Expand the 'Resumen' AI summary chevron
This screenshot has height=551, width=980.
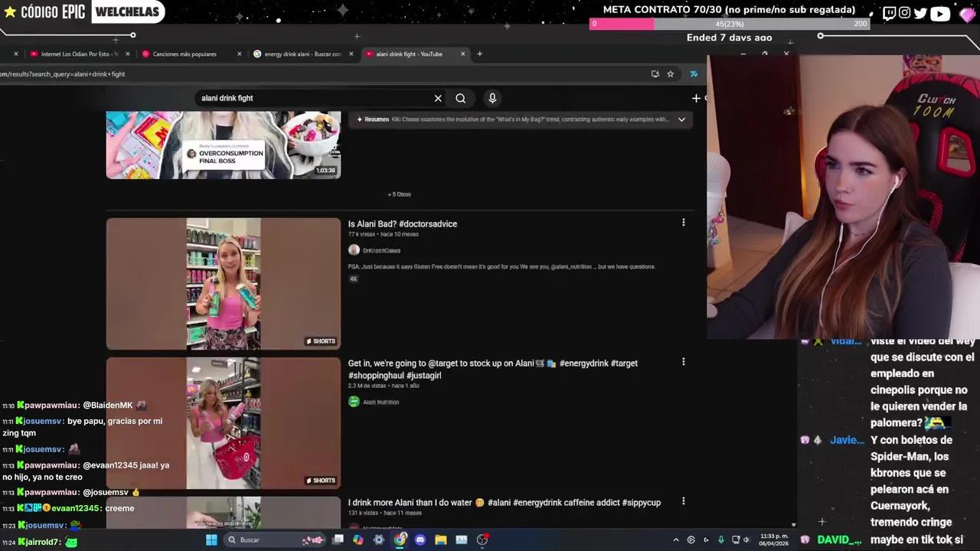(x=681, y=119)
